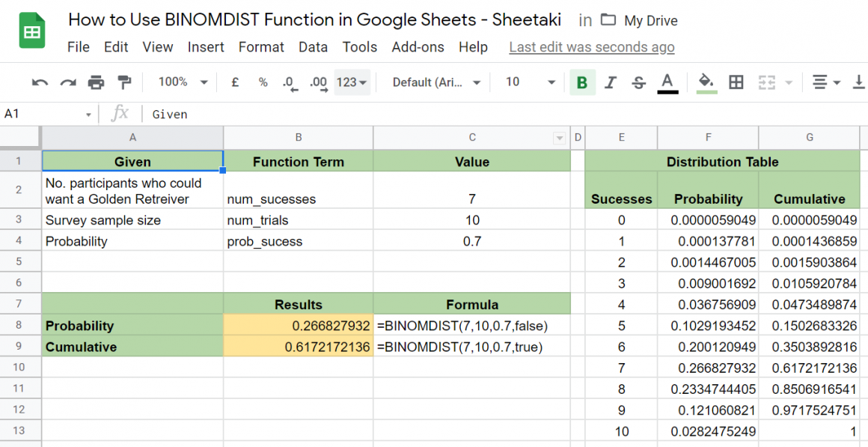Open the Borders tool
Image resolution: width=868 pixels, height=447 pixels.
(x=736, y=82)
